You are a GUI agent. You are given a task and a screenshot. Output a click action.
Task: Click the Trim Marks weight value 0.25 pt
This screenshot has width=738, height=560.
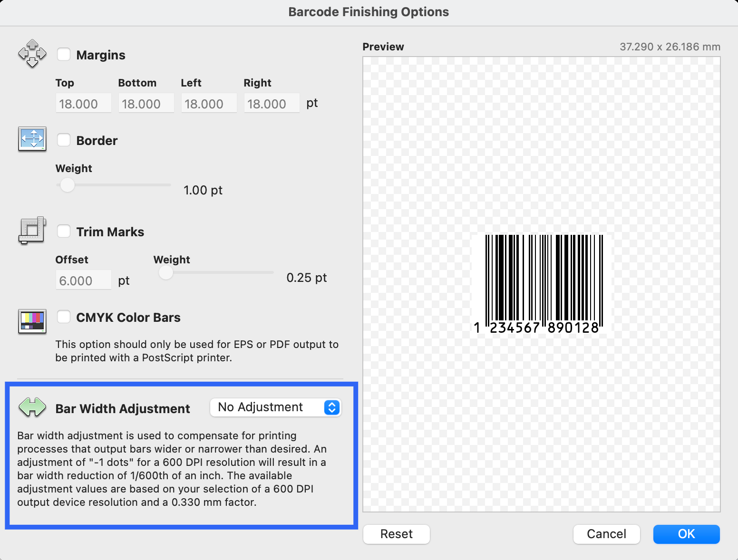pyautogui.click(x=307, y=278)
